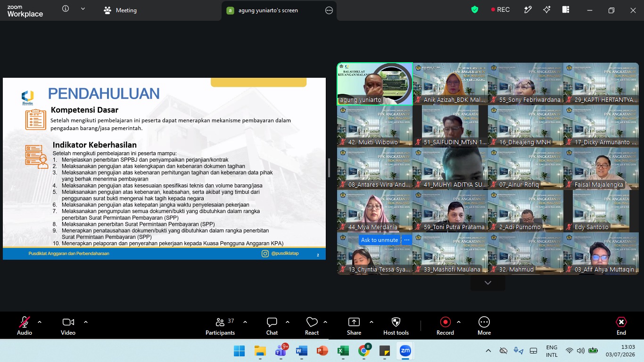Toggle the Record button
The width and height of the screenshot is (644, 362).
[445, 326]
